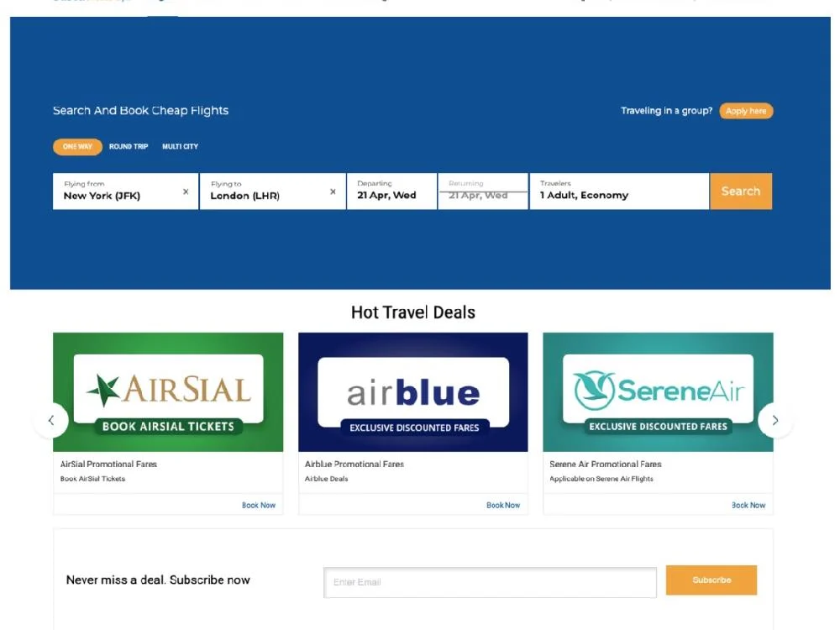Click the Serene Air Promotional Fares title
This screenshot has height=630, width=840.
tap(606, 464)
